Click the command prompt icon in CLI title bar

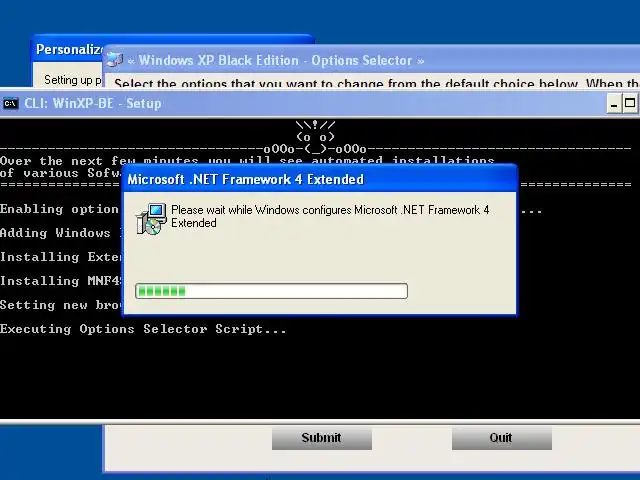[10, 104]
